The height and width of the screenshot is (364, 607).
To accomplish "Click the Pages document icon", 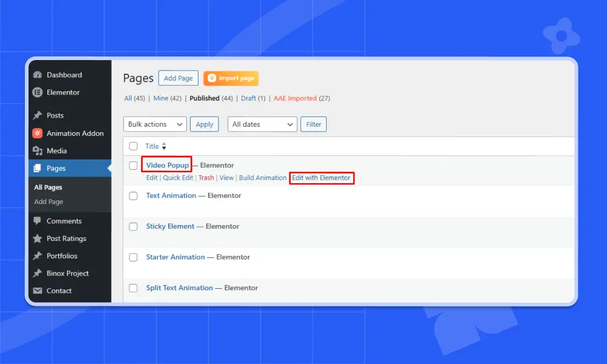I will pos(38,168).
